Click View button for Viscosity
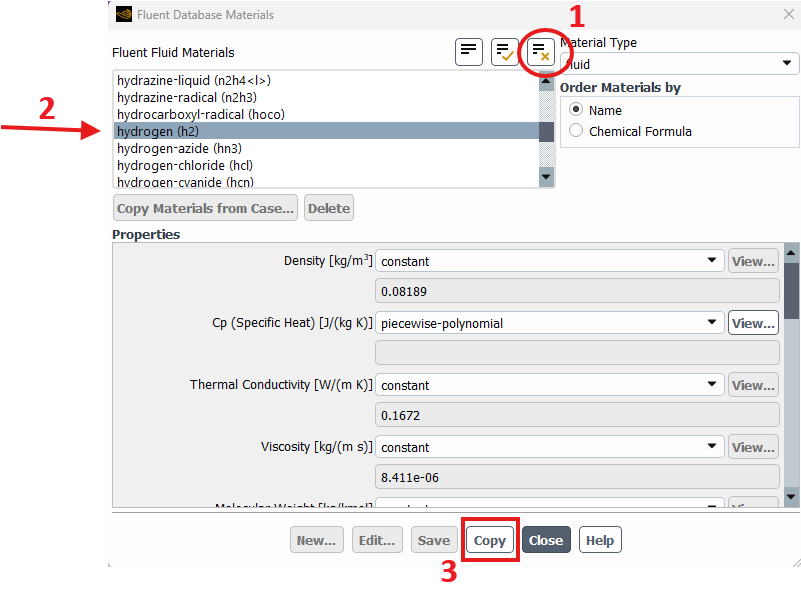Viewport: 801px width, 589px height. [x=753, y=447]
